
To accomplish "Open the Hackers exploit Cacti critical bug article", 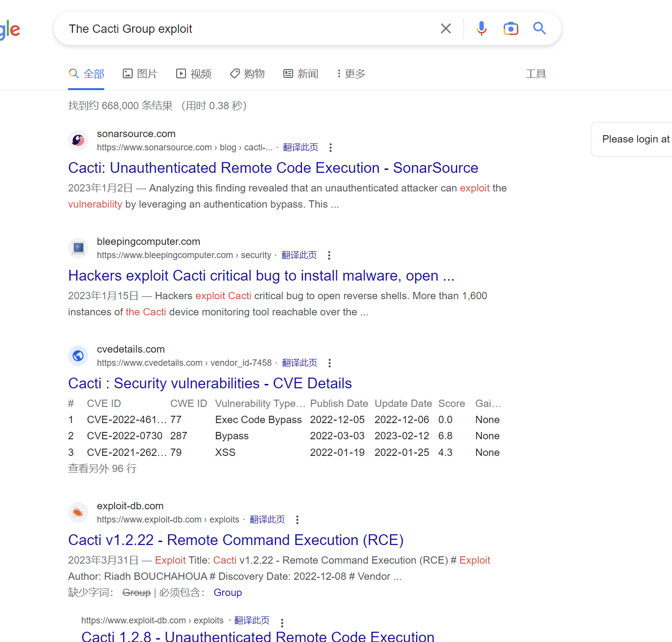I will pos(261,276).
